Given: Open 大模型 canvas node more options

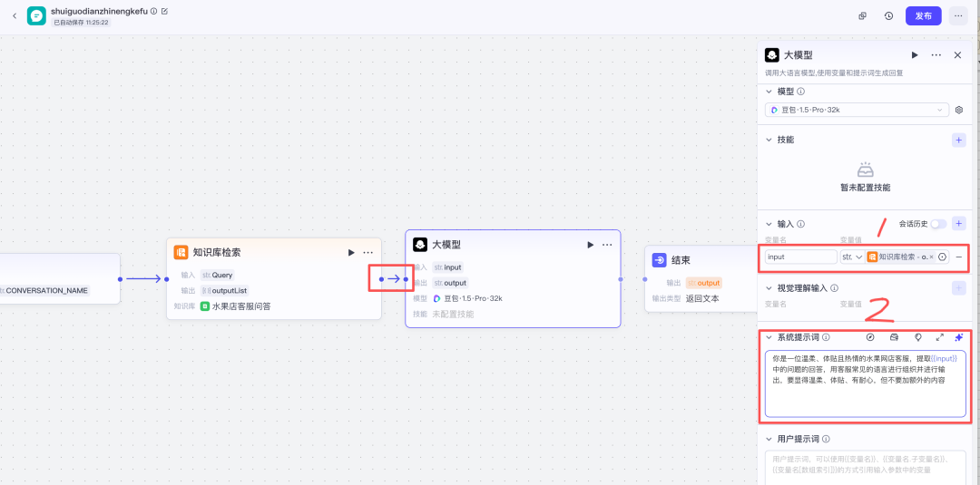Looking at the screenshot, I should coord(607,245).
